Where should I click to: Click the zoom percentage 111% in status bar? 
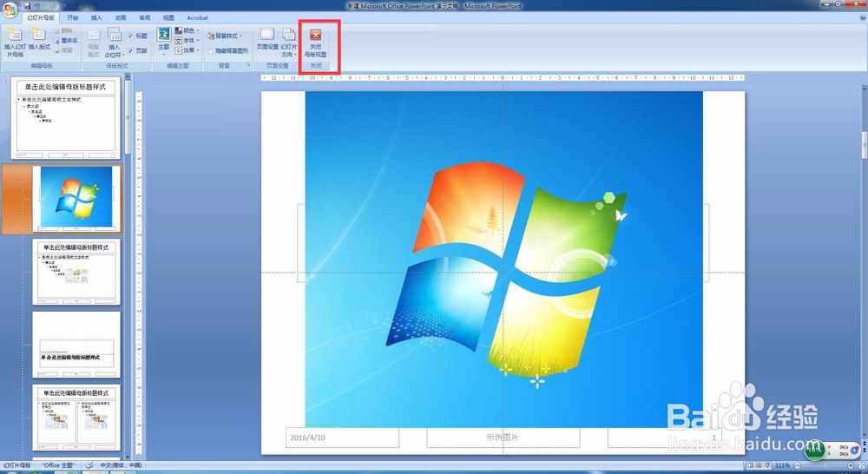coord(782,465)
